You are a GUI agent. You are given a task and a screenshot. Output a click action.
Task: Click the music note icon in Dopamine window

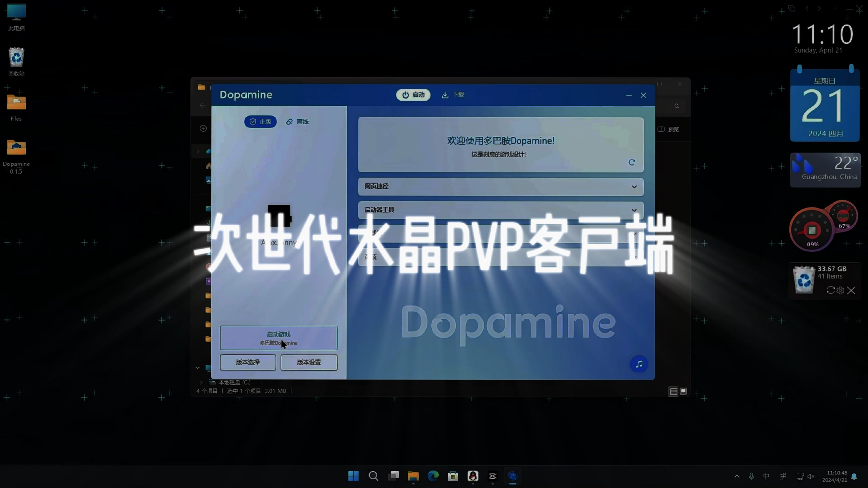(x=639, y=364)
